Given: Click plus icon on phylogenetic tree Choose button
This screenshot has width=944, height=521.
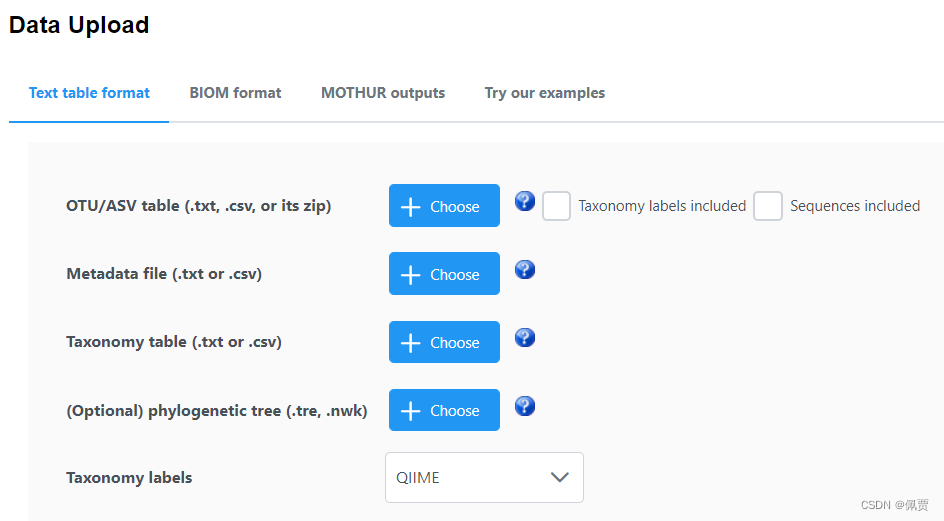Looking at the screenshot, I should tap(410, 411).
